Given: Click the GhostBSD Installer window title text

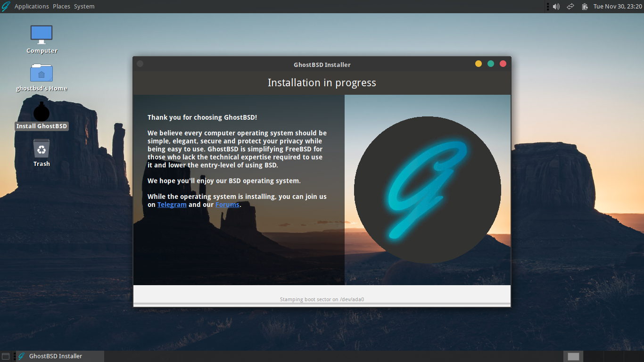Looking at the screenshot, I should click(x=322, y=65).
